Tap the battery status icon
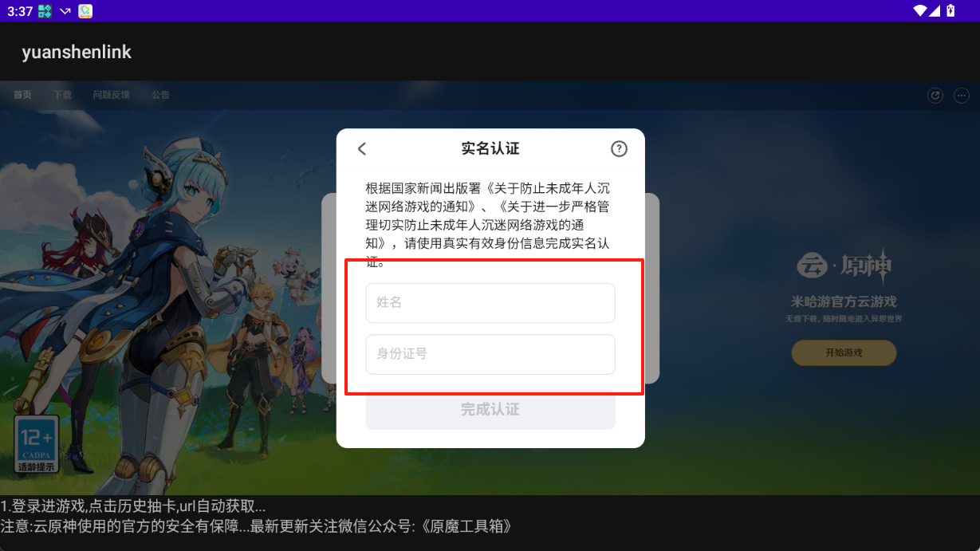 [950, 11]
